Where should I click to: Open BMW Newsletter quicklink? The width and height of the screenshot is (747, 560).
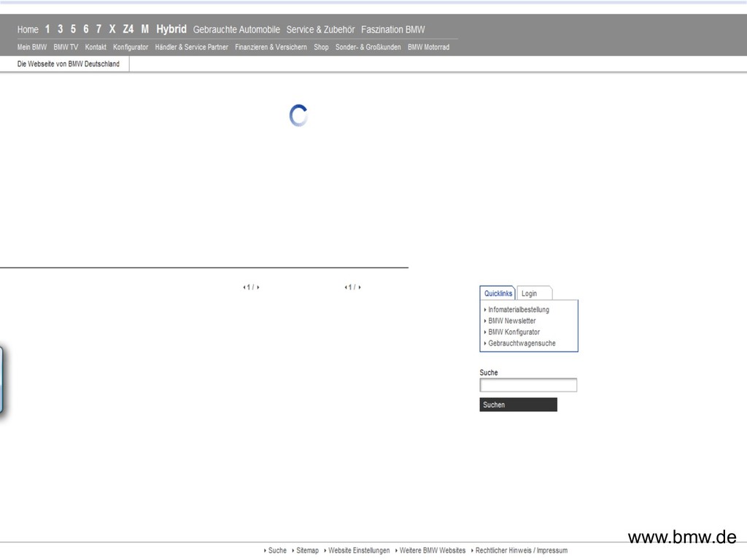(x=511, y=321)
